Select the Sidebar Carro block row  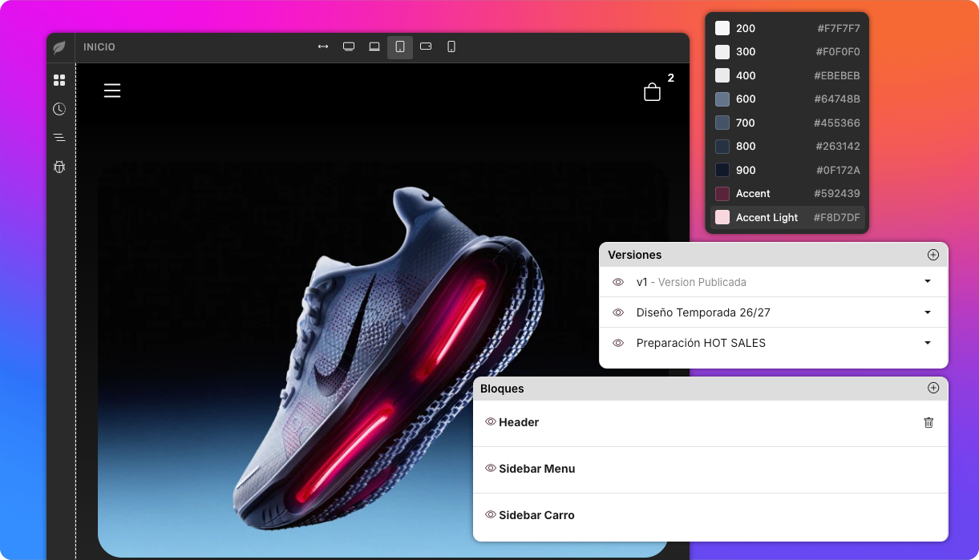710,516
